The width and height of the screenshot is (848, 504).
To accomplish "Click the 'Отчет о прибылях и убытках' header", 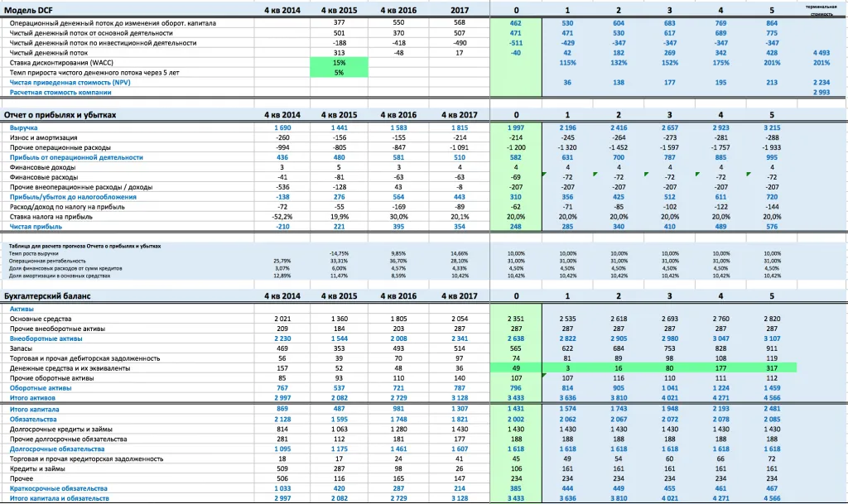I will (x=60, y=114).
